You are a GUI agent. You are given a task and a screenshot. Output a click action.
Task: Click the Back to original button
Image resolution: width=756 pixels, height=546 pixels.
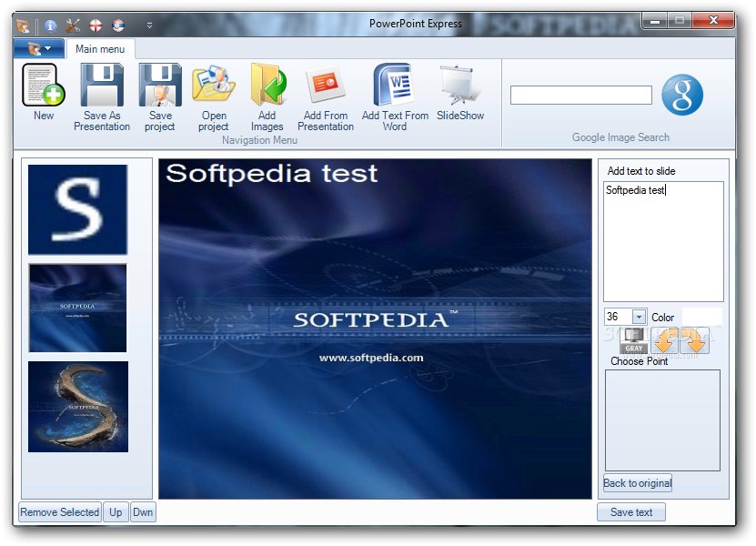click(x=638, y=483)
